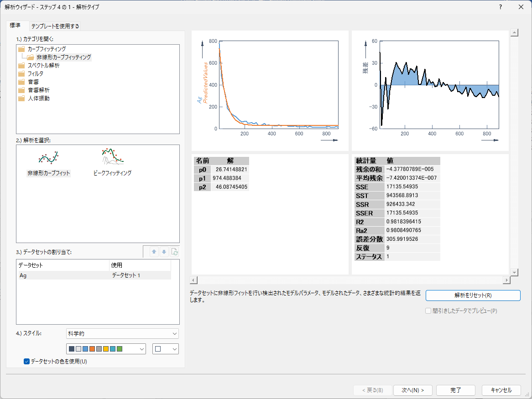Switch to テンプレートを使用する tab
The width and height of the screenshot is (532, 399).
55,26
